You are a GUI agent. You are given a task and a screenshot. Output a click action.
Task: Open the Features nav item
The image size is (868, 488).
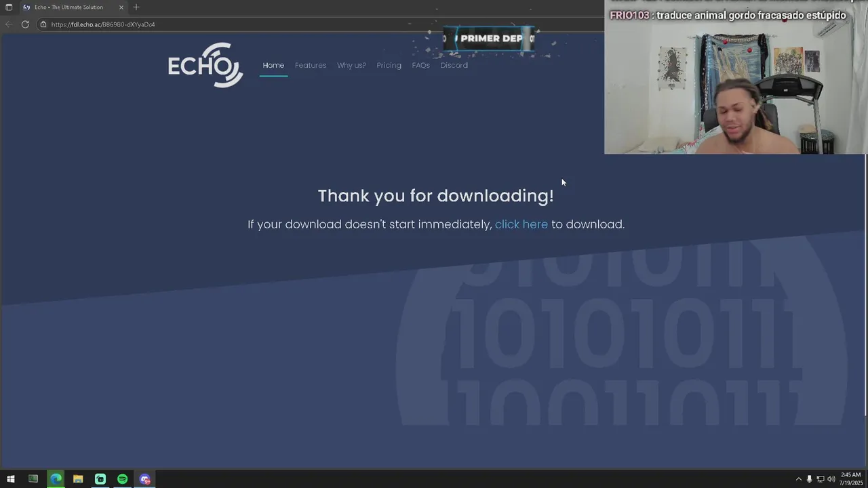point(311,65)
